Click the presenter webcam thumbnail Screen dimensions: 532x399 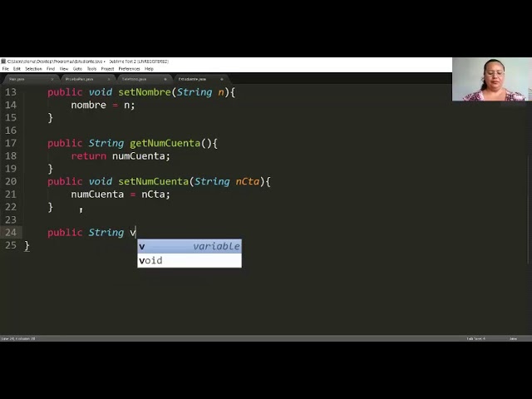click(x=492, y=80)
